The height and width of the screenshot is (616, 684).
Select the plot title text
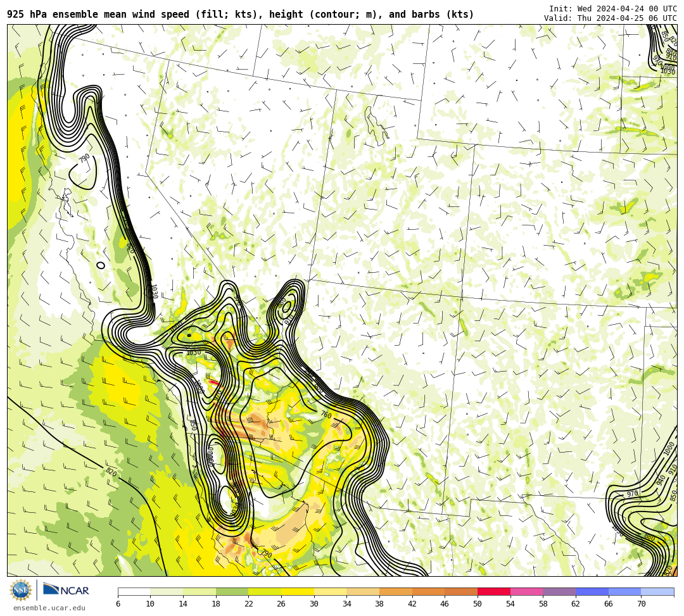coord(241,15)
